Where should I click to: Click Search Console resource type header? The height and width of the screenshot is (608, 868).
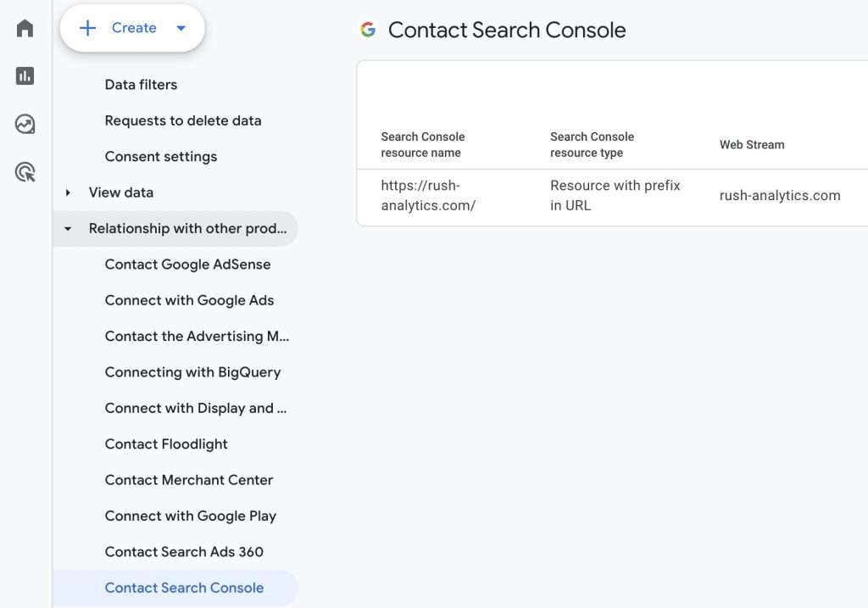pyautogui.click(x=593, y=144)
